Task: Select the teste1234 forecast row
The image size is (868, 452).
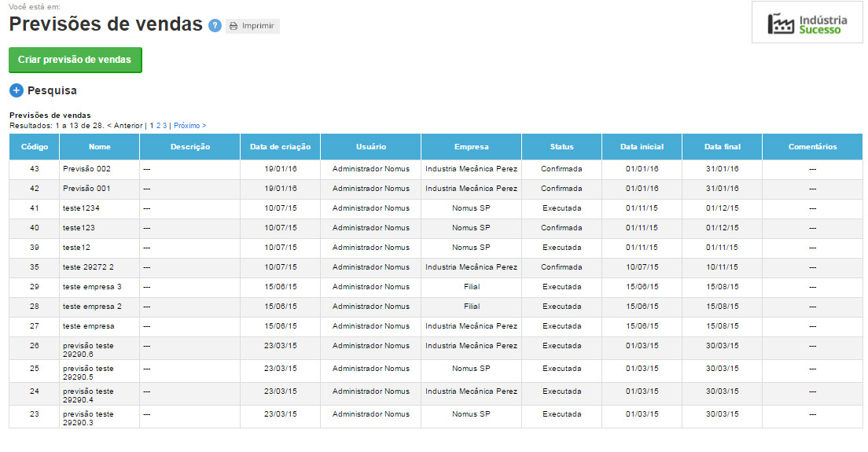Action: 81,208
